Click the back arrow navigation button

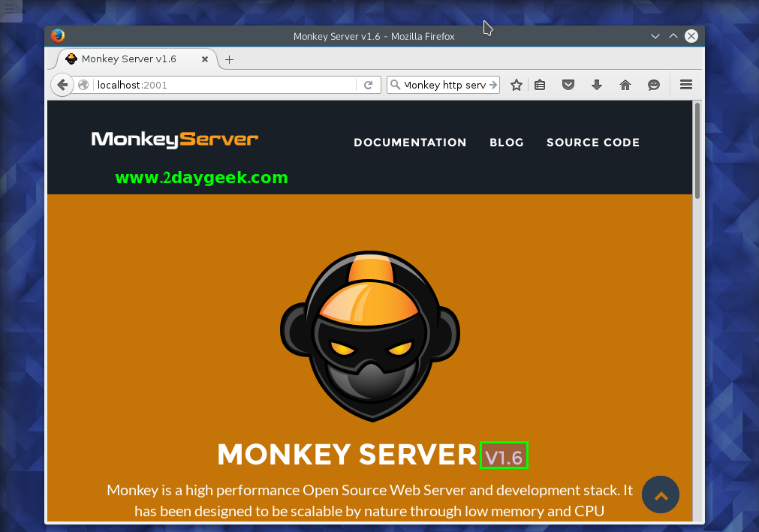[62, 85]
